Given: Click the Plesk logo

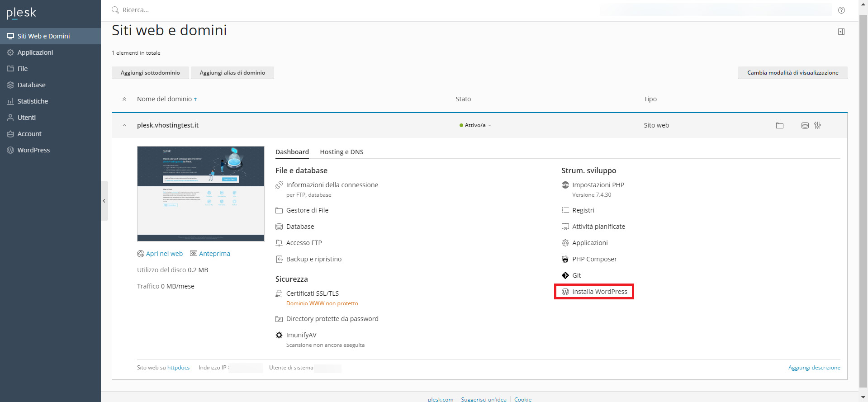Looking at the screenshot, I should (x=21, y=13).
